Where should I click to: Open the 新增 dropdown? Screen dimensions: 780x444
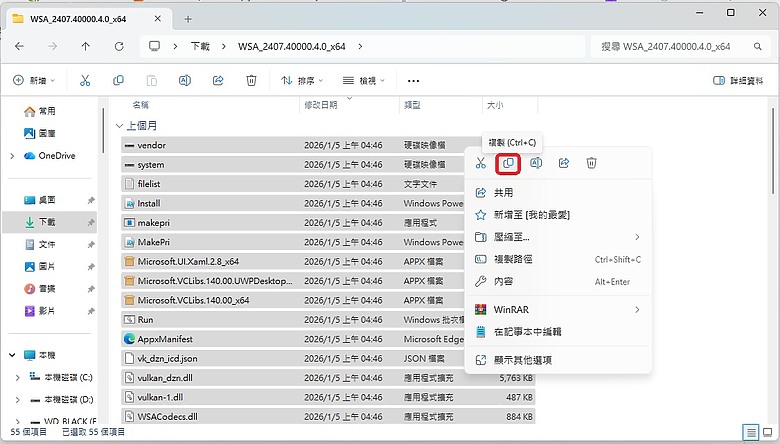pyautogui.click(x=34, y=81)
